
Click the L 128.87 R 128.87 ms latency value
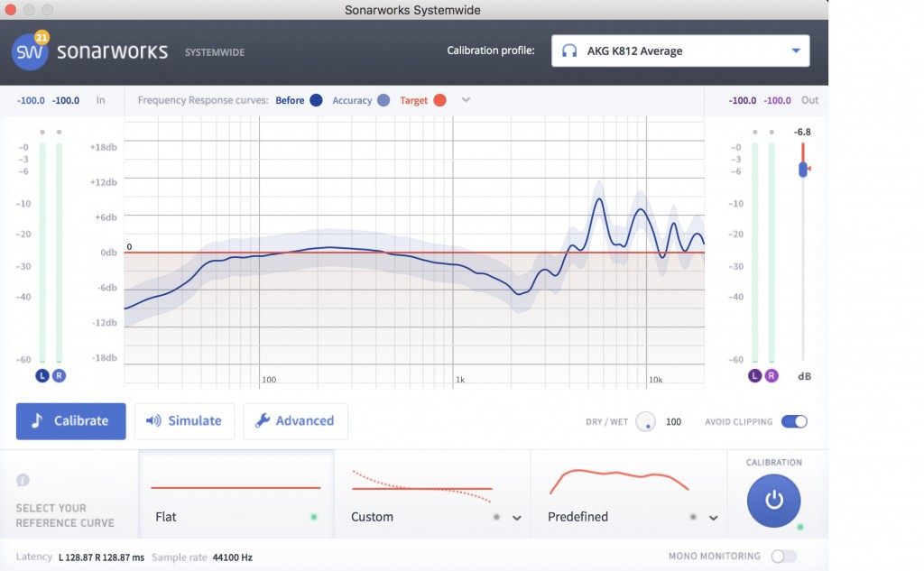[101, 557]
